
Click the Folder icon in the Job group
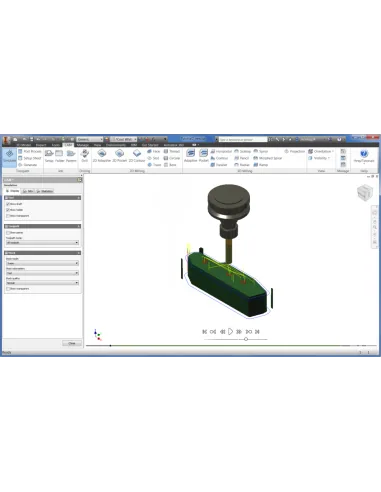59,156
